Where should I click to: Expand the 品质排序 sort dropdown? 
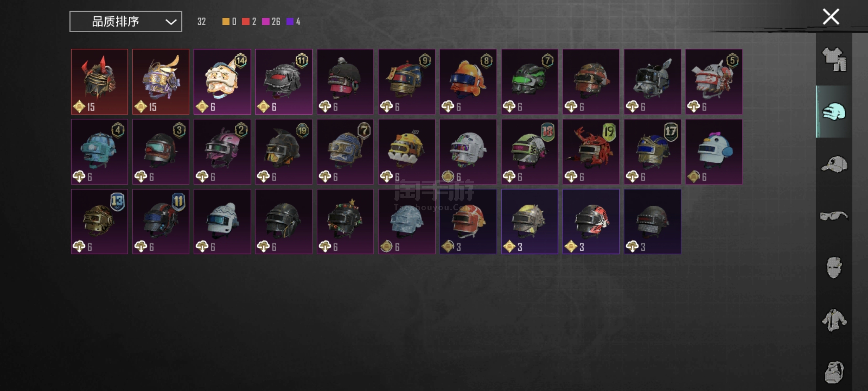(x=126, y=22)
